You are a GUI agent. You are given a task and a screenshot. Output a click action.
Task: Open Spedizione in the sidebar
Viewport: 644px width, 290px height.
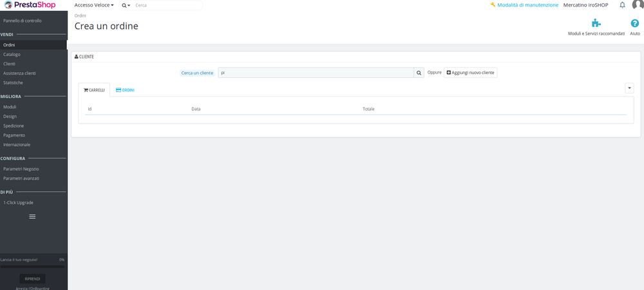[x=14, y=126]
